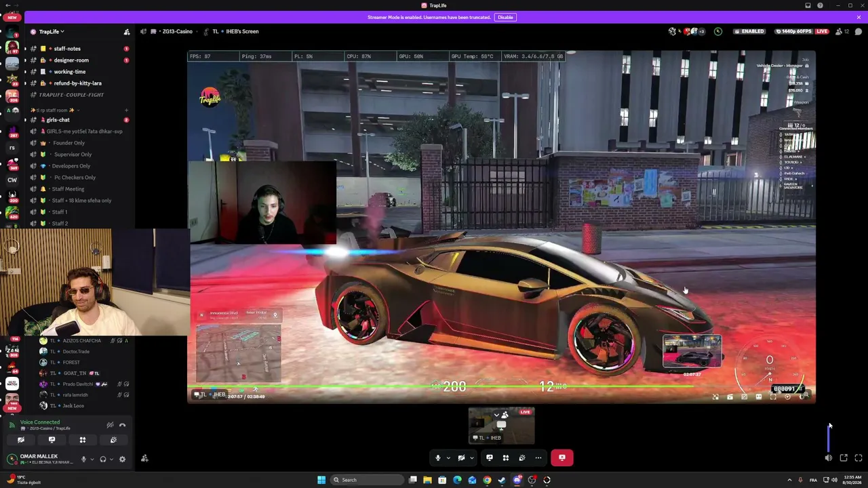This screenshot has width=868, height=488.
Task: Click the hang-up phone icon beside Voice Connected
Action: pos(122,426)
